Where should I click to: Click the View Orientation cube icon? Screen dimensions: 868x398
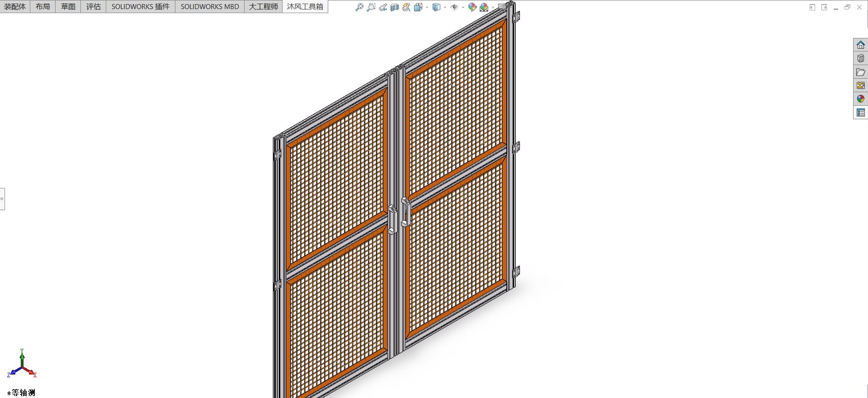[x=418, y=7]
